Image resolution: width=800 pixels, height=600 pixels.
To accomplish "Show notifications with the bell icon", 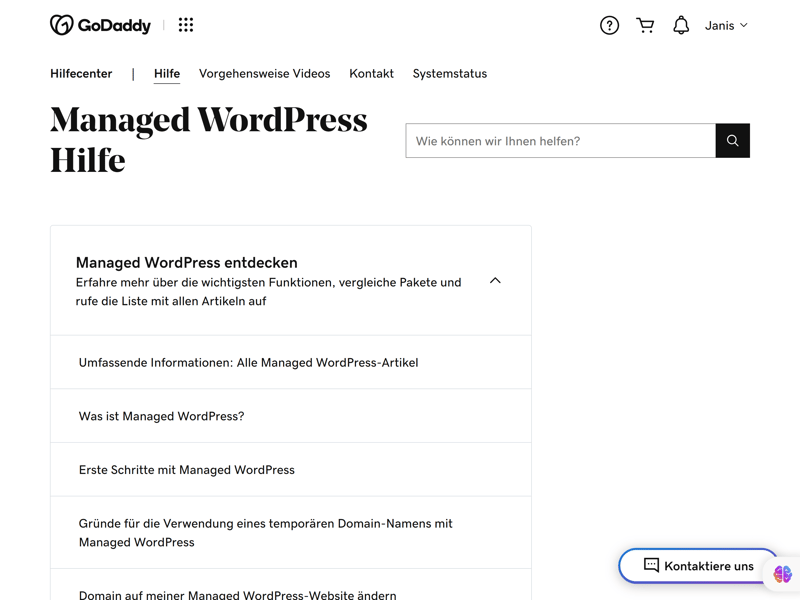I will 681,26.
